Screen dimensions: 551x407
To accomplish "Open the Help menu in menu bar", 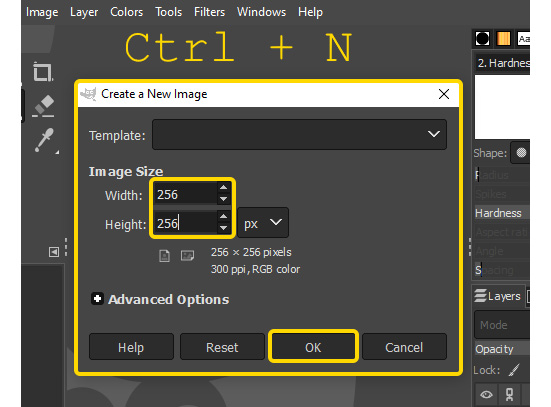I will point(310,12).
